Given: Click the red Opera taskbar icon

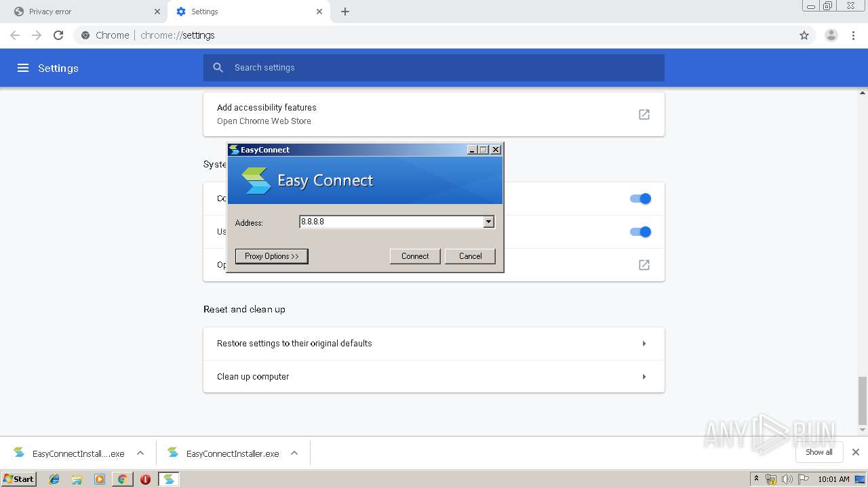Looking at the screenshot, I should pos(145,479).
